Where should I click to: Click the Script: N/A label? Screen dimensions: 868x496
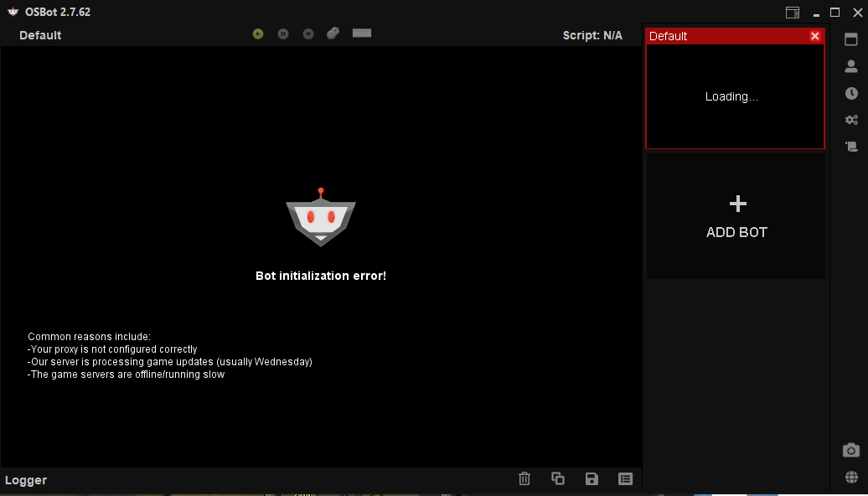[592, 35]
